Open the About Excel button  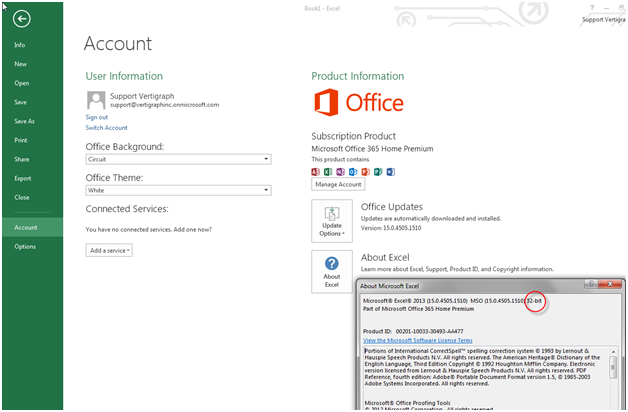point(332,271)
